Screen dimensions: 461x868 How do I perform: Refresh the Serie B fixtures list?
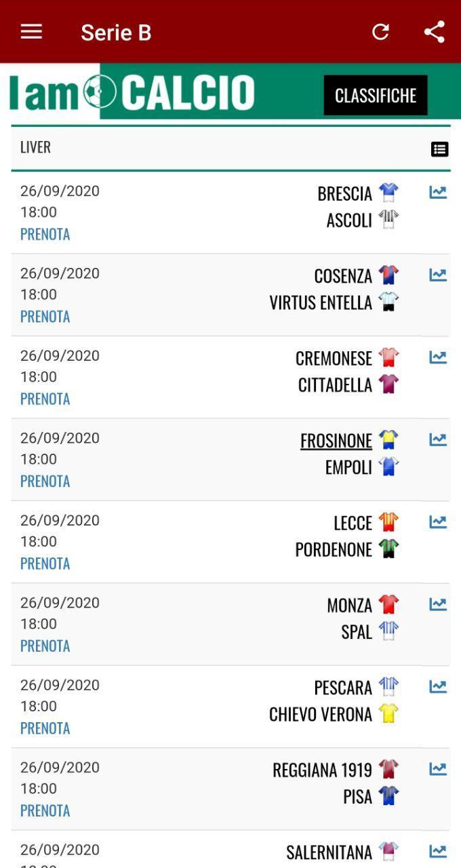[x=380, y=31]
